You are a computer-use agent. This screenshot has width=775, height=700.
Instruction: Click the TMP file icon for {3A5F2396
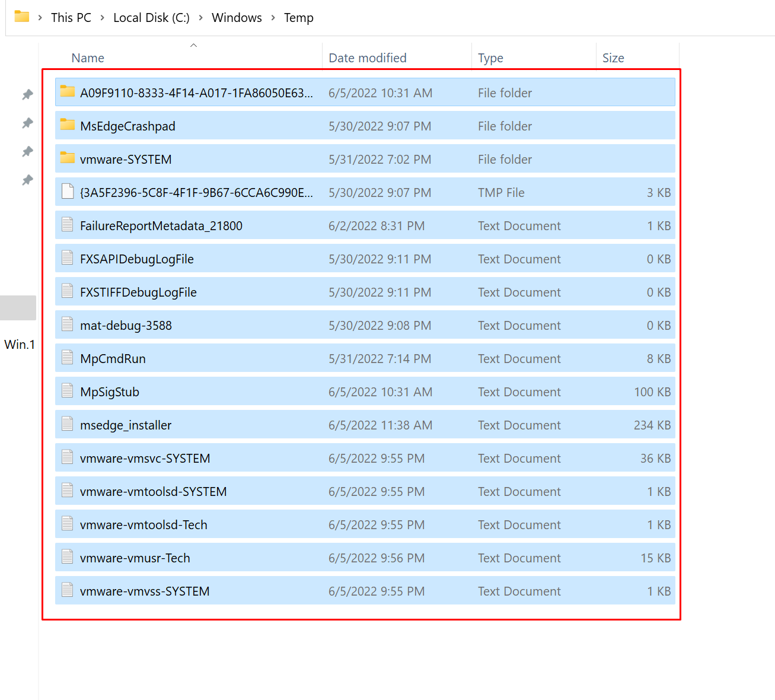68,192
